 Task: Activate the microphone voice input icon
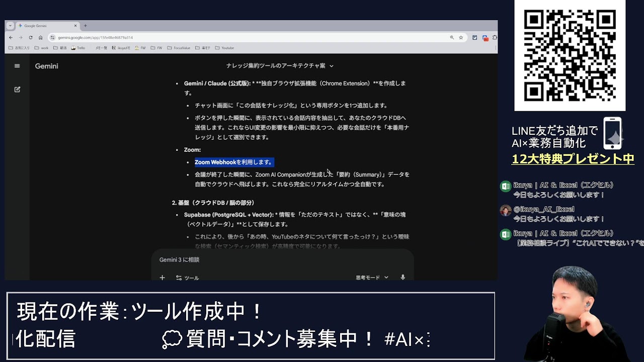403,278
